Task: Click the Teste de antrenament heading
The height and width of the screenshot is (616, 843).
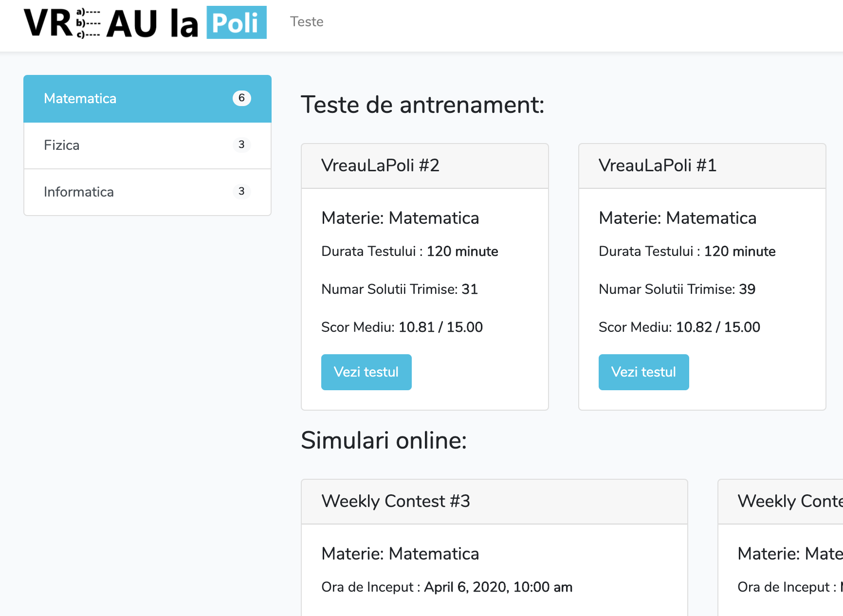Action: point(423,105)
